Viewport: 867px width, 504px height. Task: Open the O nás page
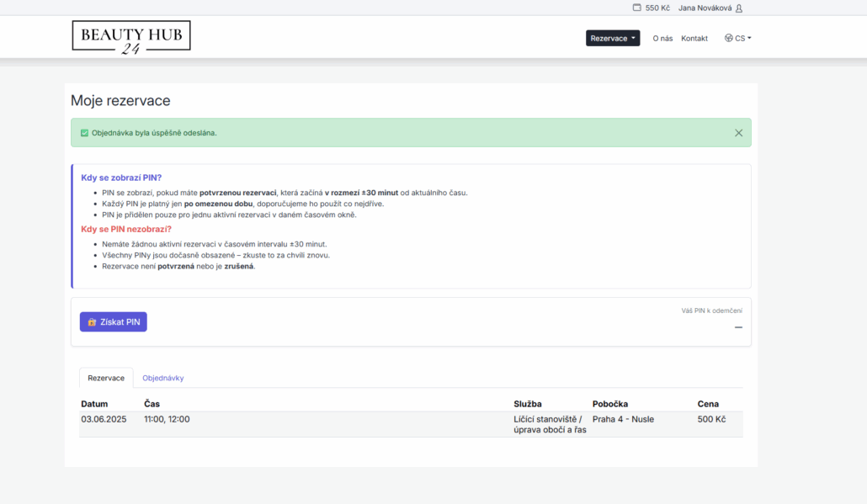click(662, 38)
